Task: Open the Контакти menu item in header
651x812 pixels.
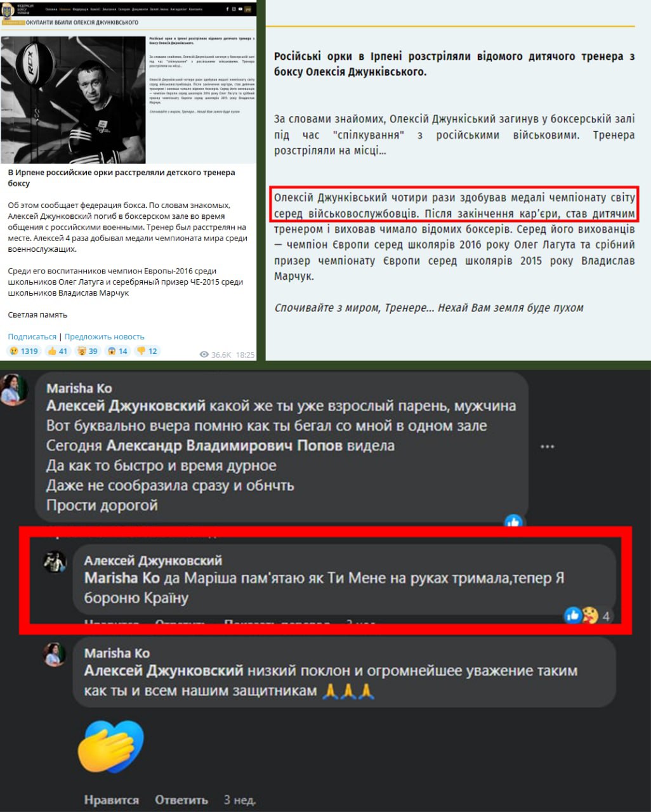Action: click(x=195, y=10)
